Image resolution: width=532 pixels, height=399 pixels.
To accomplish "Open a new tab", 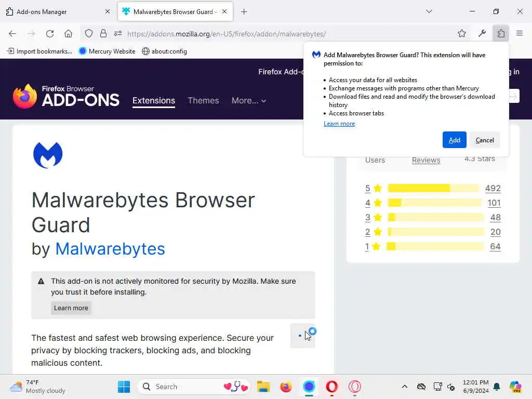I will 244,12.
